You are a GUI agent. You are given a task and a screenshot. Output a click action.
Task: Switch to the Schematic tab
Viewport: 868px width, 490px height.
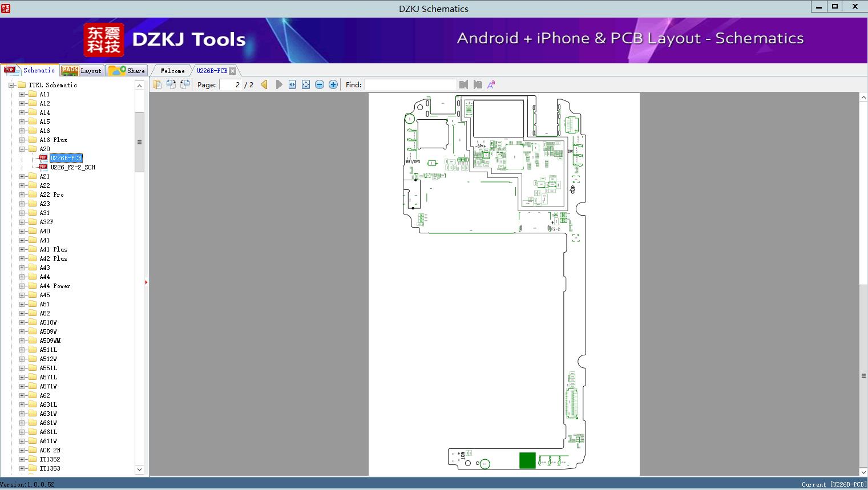click(x=30, y=70)
